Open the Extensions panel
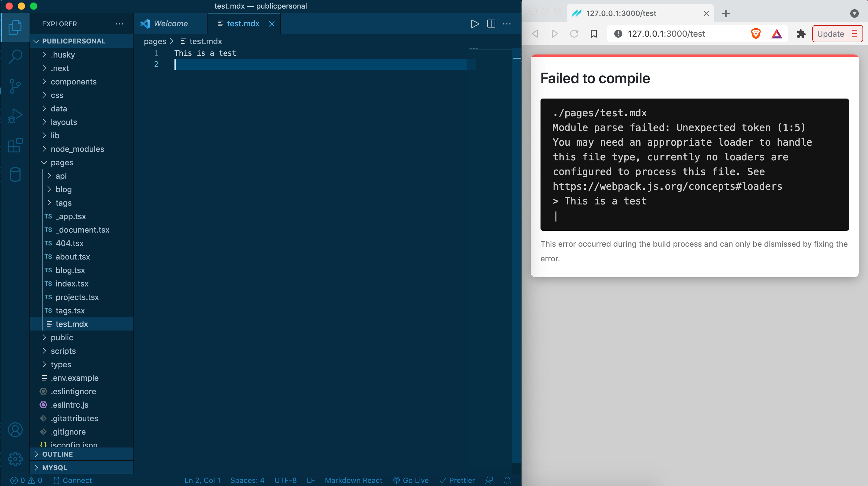The height and width of the screenshot is (486, 868). [x=15, y=145]
